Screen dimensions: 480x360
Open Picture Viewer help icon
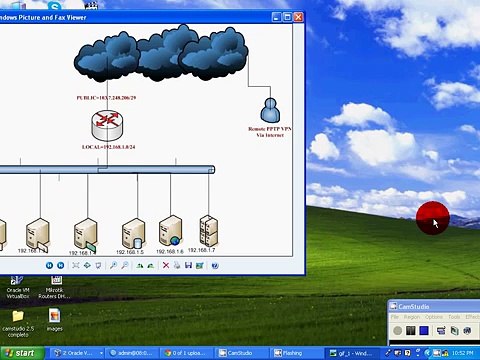coord(215,265)
